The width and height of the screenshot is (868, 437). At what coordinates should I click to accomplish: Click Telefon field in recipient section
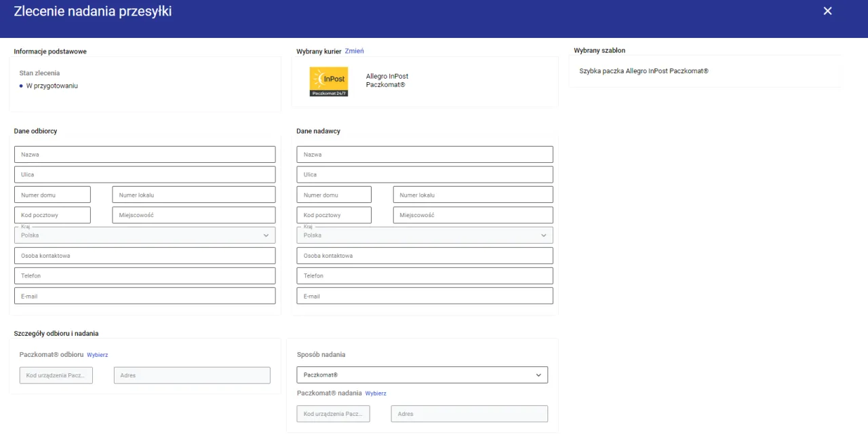coord(144,275)
